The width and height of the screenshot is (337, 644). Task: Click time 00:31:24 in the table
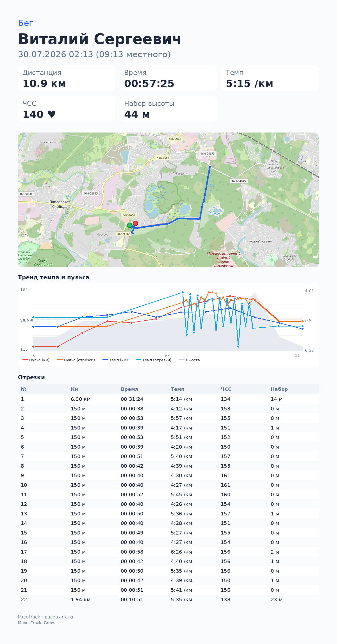tap(132, 399)
